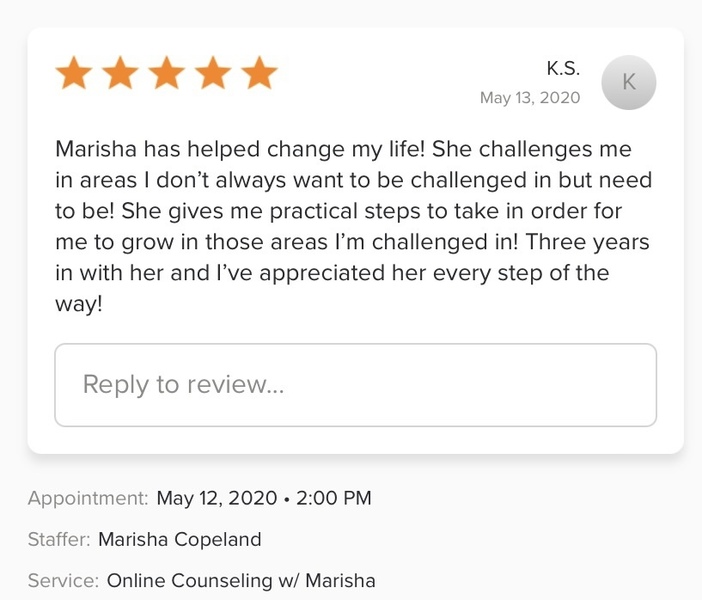Open staffer Marisha Copeland

pos(180,539)
